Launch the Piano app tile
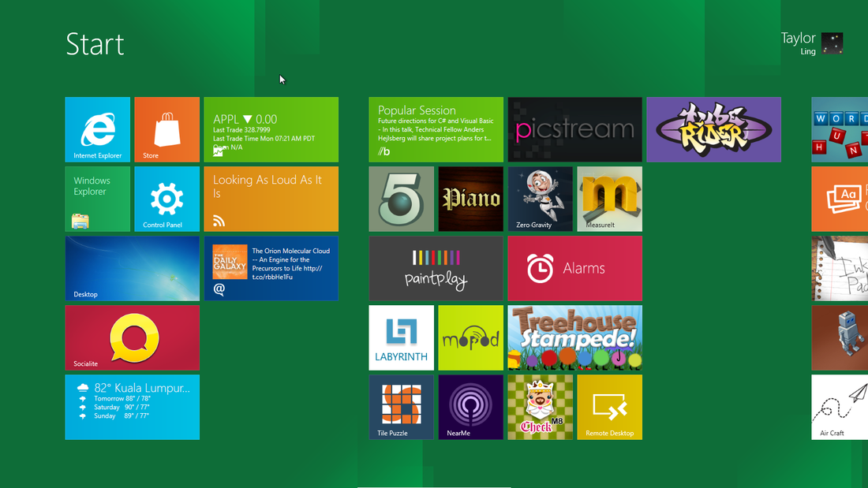Image resolution: width=868 pixels, height=488 pixels. [x=470, y=199]
